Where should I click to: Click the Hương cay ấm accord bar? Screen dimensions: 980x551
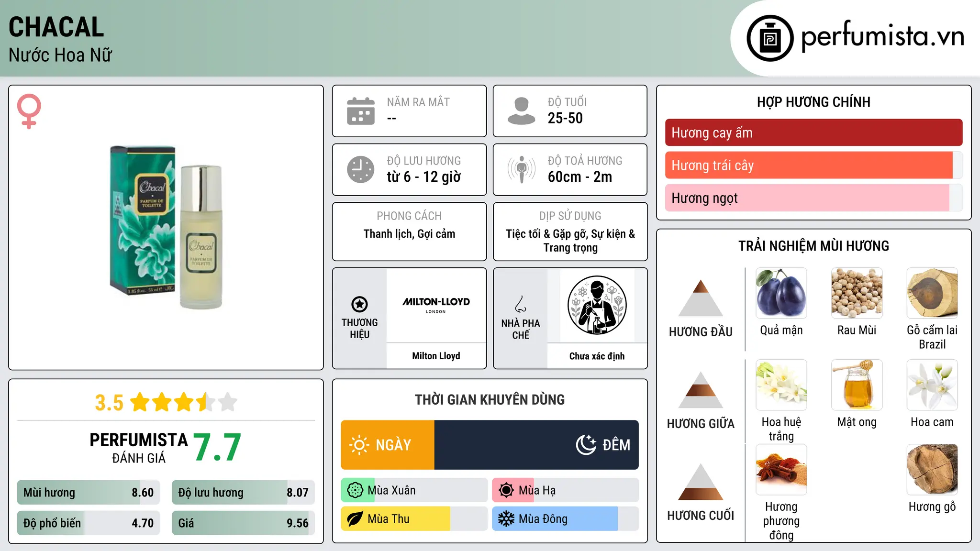click(813, 132)
